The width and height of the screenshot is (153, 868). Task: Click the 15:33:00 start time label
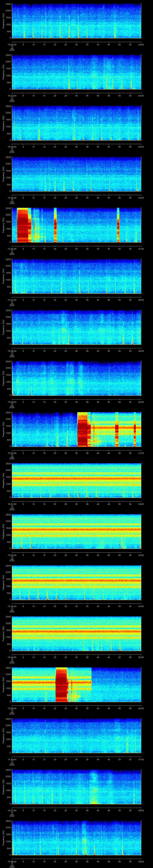pyautogui.click(x=12, y=606)
